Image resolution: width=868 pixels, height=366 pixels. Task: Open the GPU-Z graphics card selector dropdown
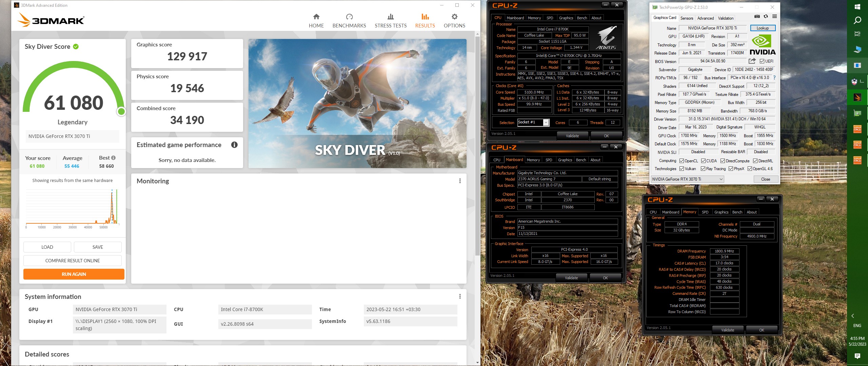click(687, 179)
